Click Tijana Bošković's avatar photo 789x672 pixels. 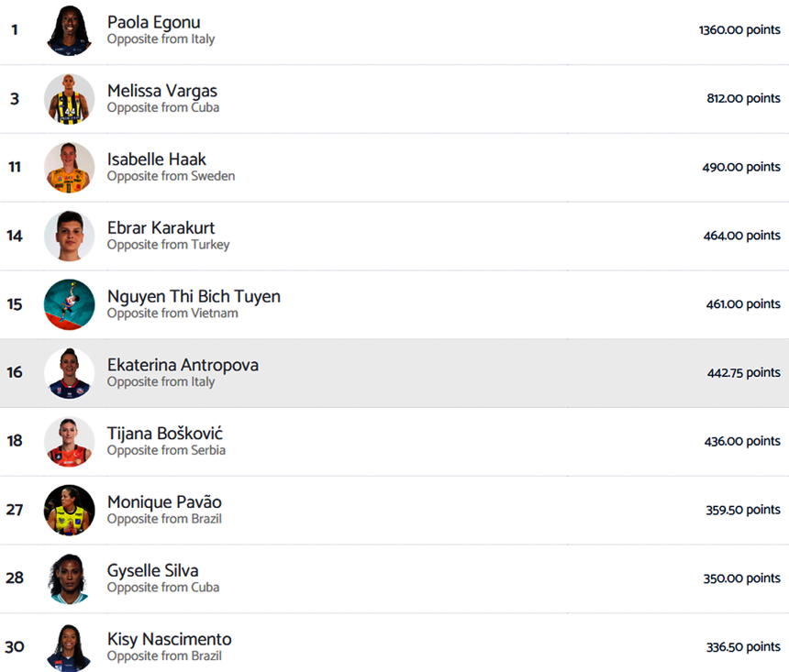click(70, 442)
